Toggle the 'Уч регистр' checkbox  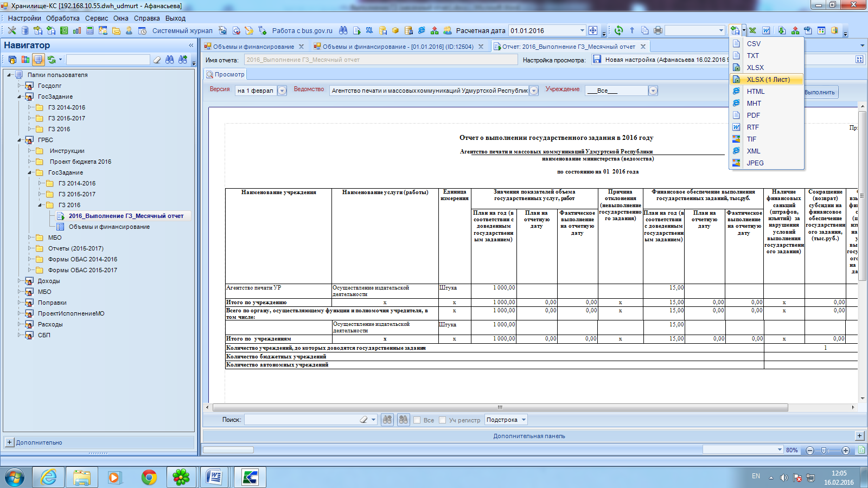[443, 420]
